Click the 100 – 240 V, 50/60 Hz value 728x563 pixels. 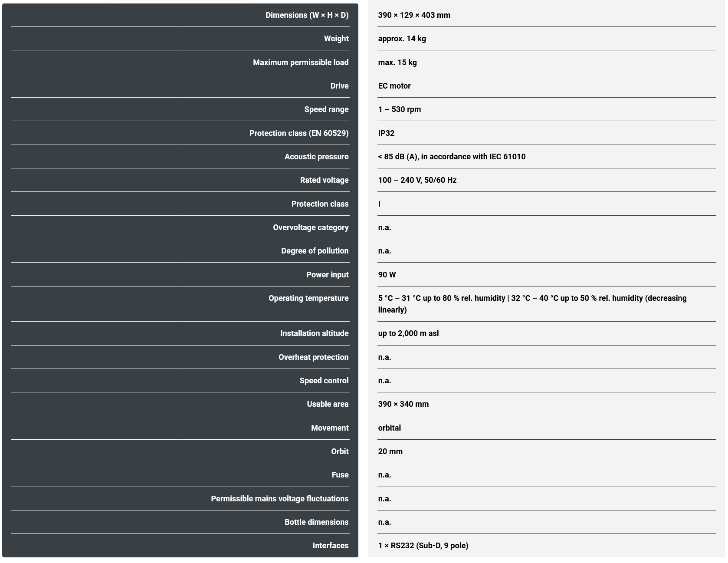[x=417, y=180]
